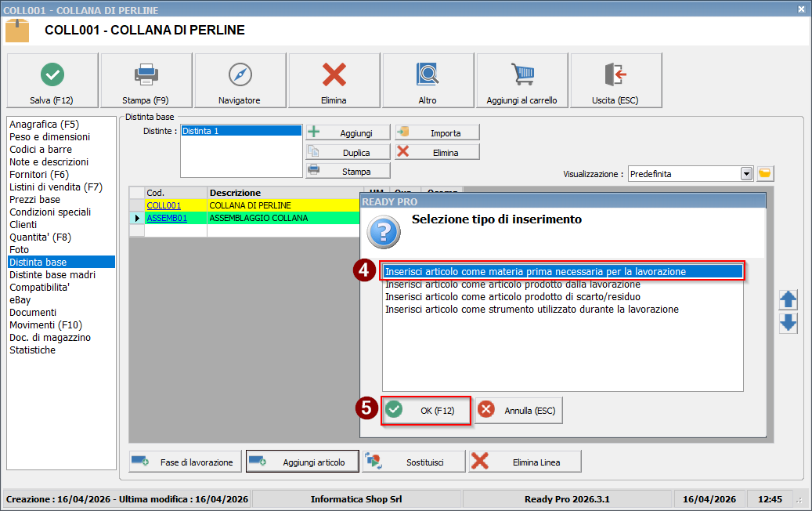Click the green Salva (F12) checkmark icon

coord(52,74)
